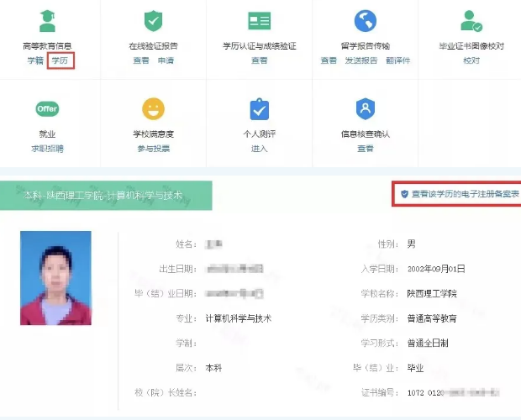
Task: Click the 学校满意度 heading text
Action: 153,134
